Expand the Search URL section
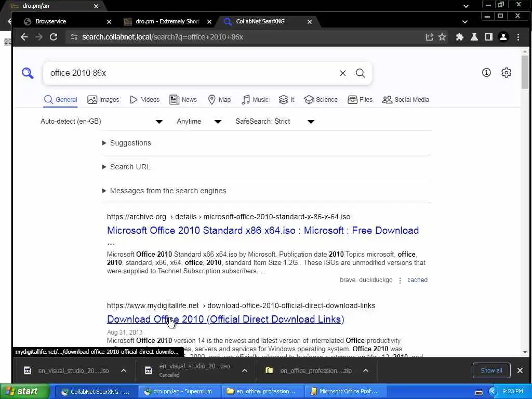532x399 pixels. click(x=126, y=167)
